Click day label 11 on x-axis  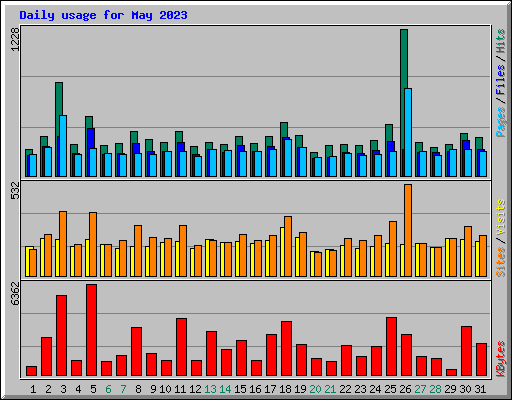pyautogui.click(x=180, y=389)
